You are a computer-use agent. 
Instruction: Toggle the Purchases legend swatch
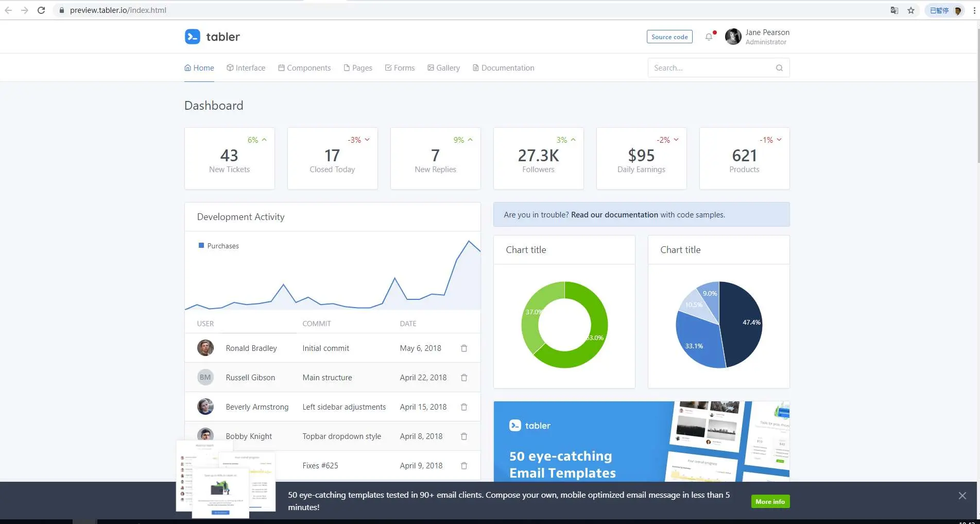click(201, 246)
